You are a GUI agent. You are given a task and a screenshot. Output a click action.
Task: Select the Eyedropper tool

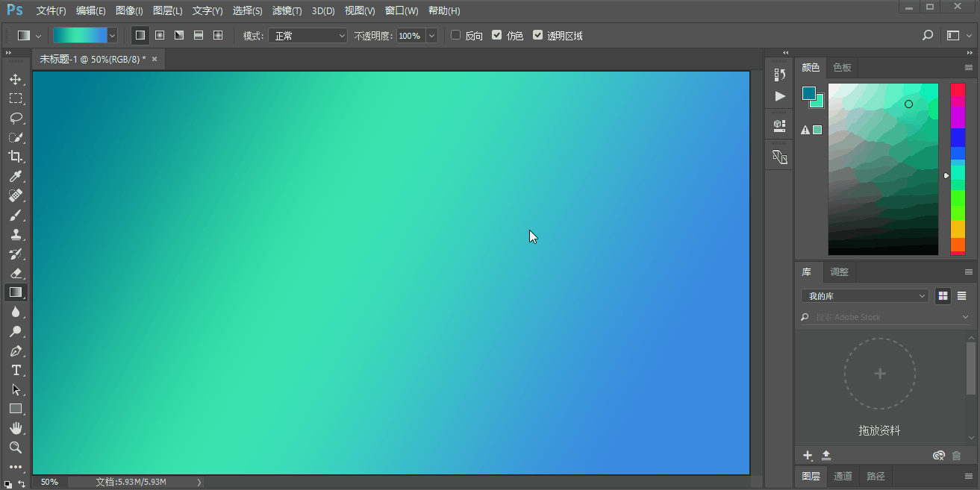click(x=16, y=176)
